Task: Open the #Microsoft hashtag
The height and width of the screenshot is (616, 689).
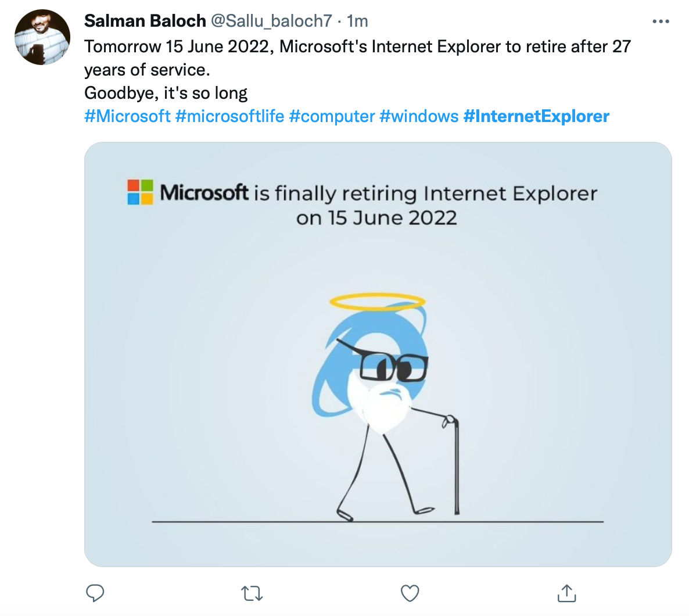Action: point(127,116)
